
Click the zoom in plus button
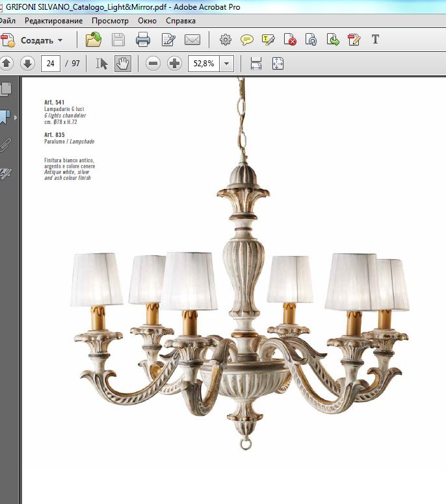coord(174,63)
